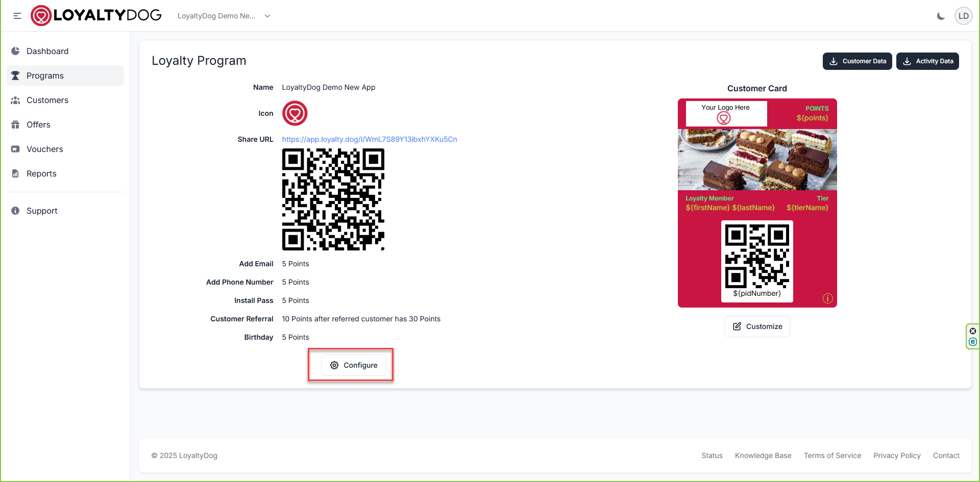Click the Configure button
The height and width of the screenshot is (482, 980).
[x=354, y=365]
